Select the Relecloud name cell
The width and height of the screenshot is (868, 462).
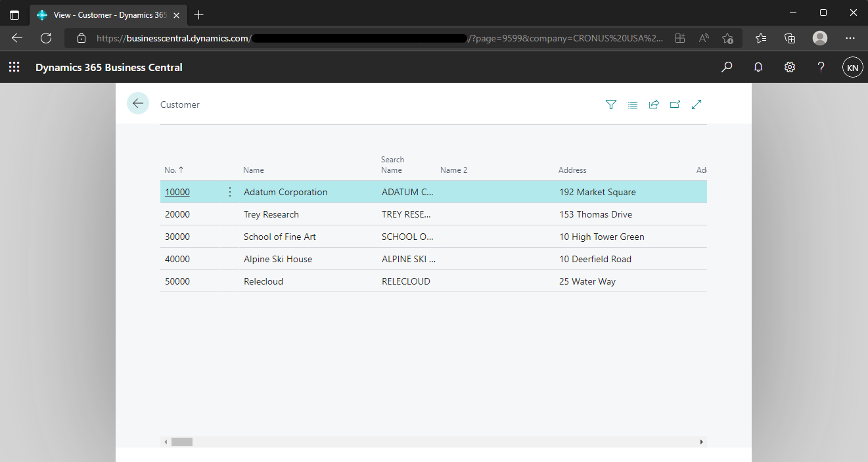pyautogui.click(x=263, y=281)
